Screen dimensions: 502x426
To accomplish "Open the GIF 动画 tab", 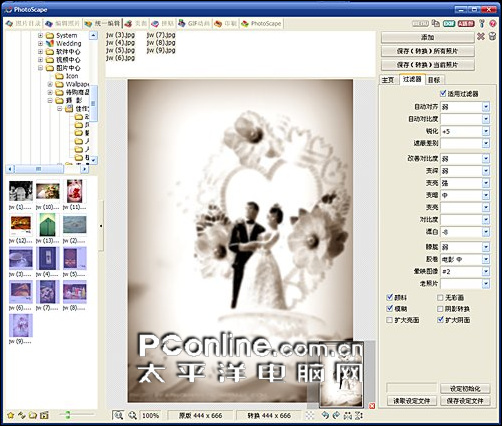I will tap(194, 24).
